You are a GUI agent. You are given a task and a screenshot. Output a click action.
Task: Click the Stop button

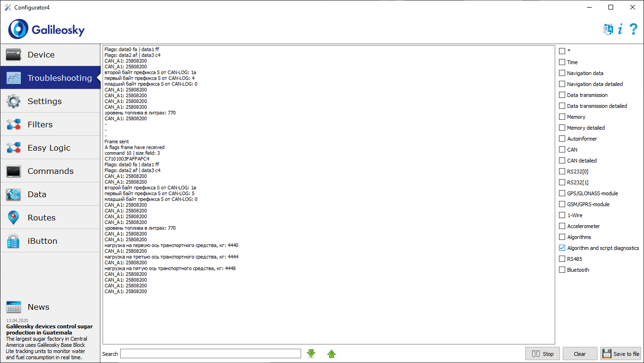tap(542, 353)
